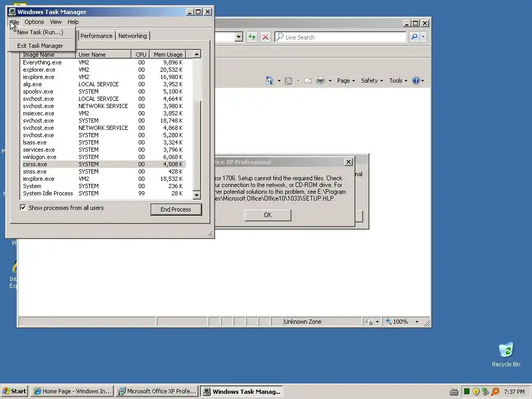Click the 7:37 PM system clock

[x=514, y=392]
